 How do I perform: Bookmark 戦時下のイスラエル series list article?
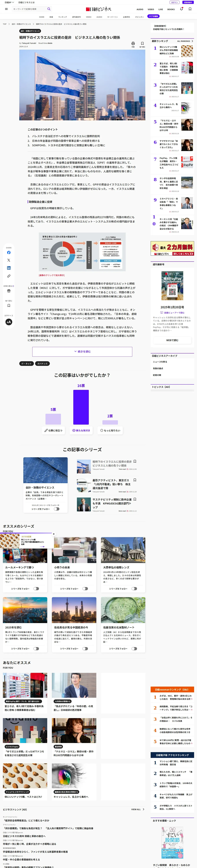pyautogui.click(x=135, y=461)
